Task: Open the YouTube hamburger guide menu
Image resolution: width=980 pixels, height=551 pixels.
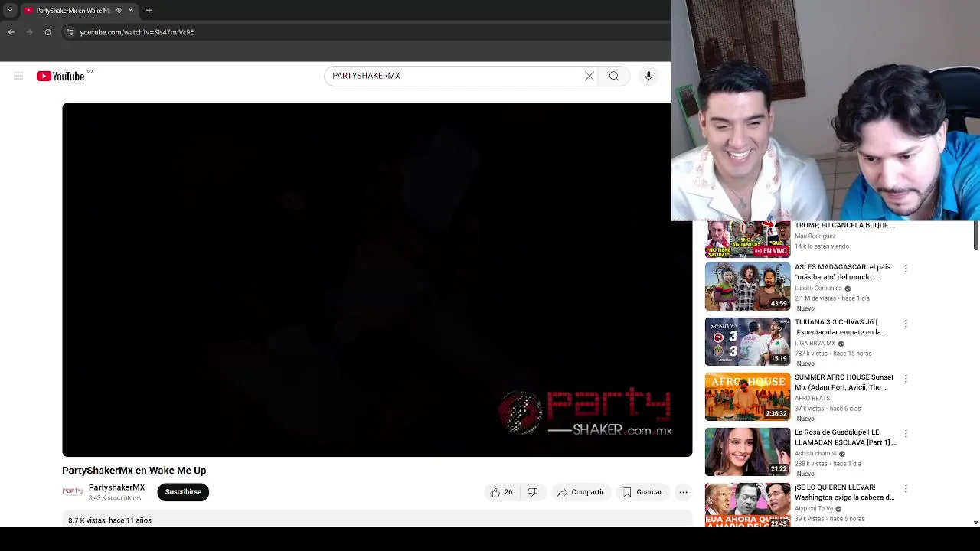Action: click(18, 76)
